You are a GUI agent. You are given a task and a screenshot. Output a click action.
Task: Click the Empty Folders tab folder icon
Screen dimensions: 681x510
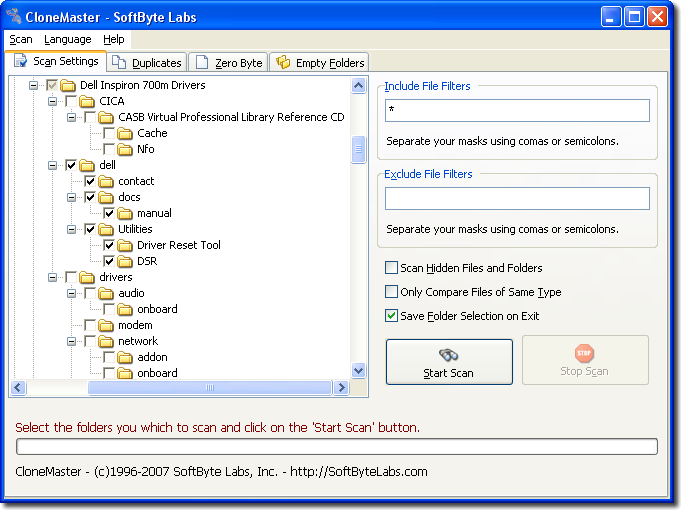[x=283, y=62]
